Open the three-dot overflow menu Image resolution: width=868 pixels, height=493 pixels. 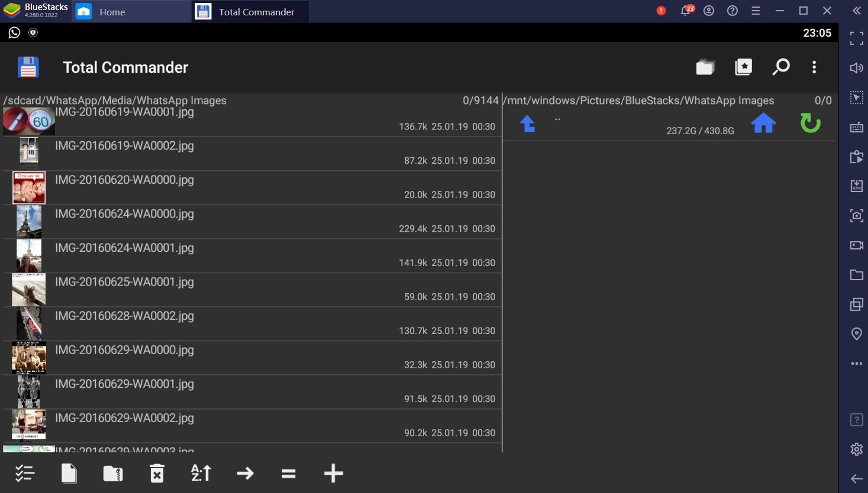pyautogui.click(x=814, y=67)
